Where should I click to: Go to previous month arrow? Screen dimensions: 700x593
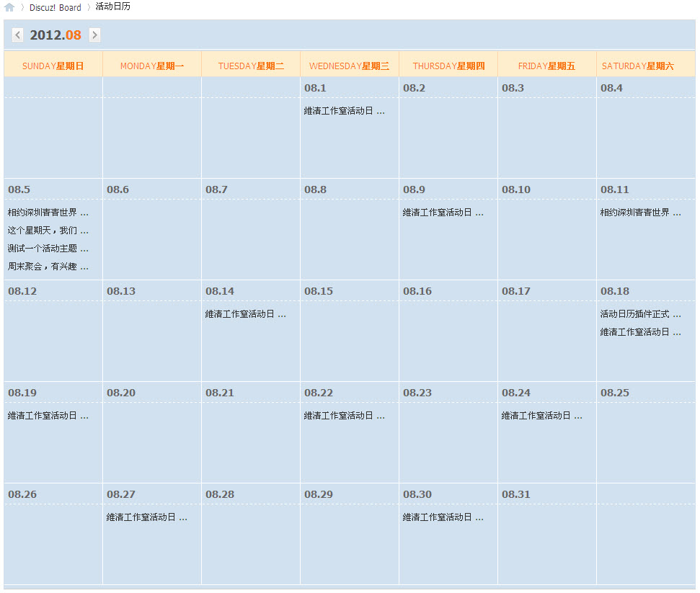coord(17,35)
